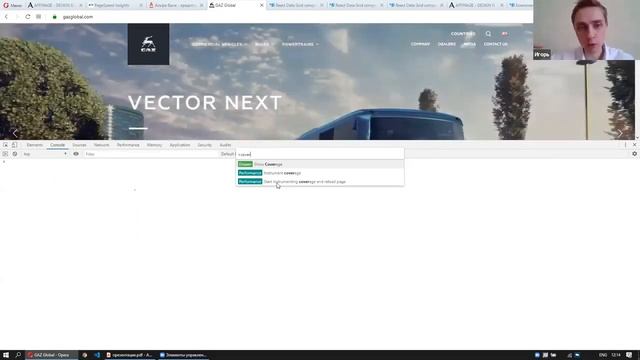The width and height of the screenshot is (640, 360).
Task: Expand the Powertrains menu
Action: point(300,44)
